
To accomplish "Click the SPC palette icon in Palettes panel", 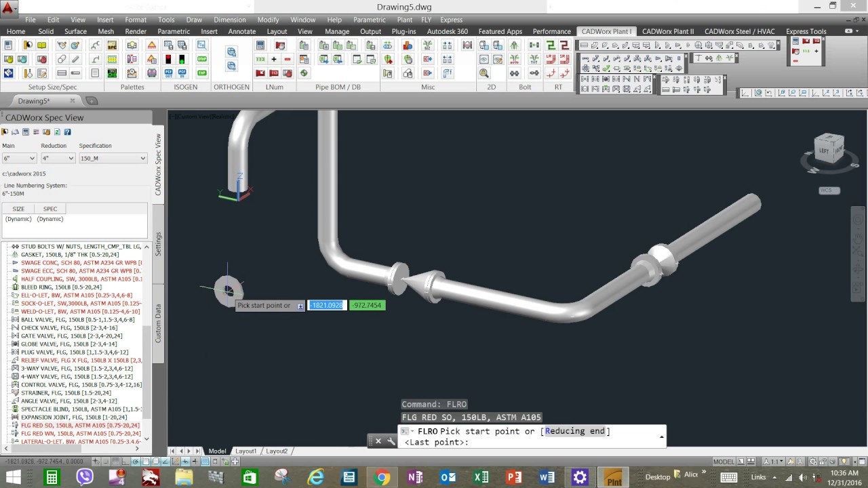I will [113, 45].
